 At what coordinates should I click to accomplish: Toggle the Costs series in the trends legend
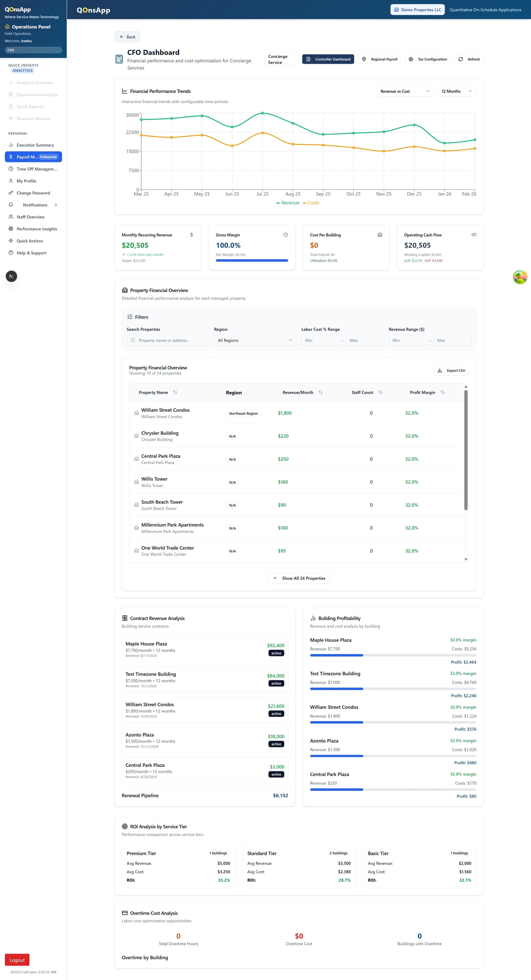point(311,203)
